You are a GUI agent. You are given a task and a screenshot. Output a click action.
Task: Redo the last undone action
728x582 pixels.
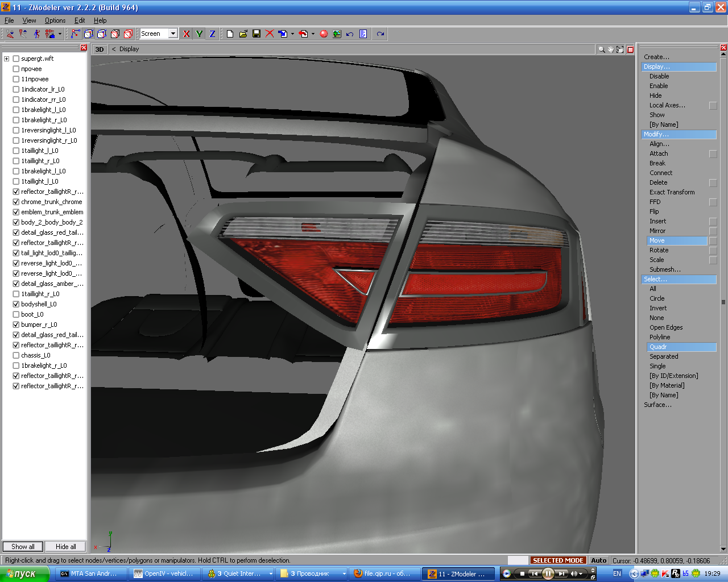click(380, 34)
